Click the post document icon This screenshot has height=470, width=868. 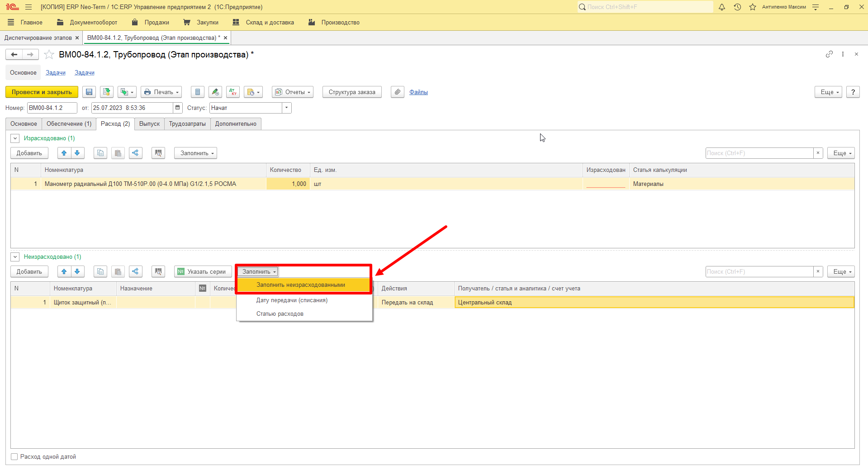click(x=107, y=92)
